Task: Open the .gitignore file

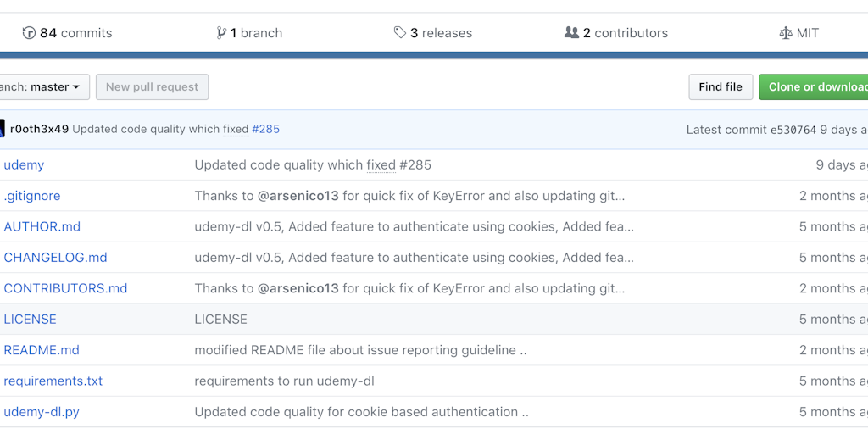Action: click(32, 196)
